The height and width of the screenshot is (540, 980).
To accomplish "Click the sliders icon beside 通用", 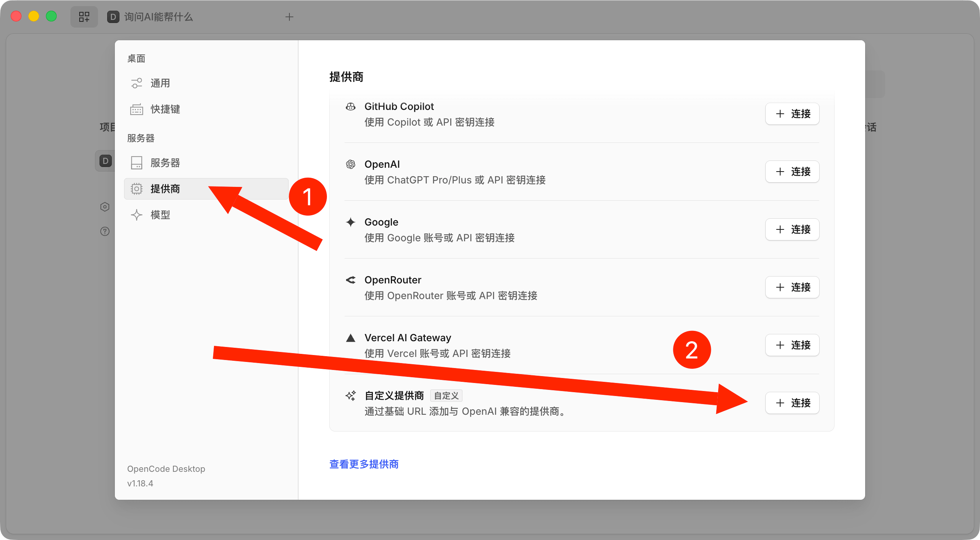I will click(x=137, y=83).
